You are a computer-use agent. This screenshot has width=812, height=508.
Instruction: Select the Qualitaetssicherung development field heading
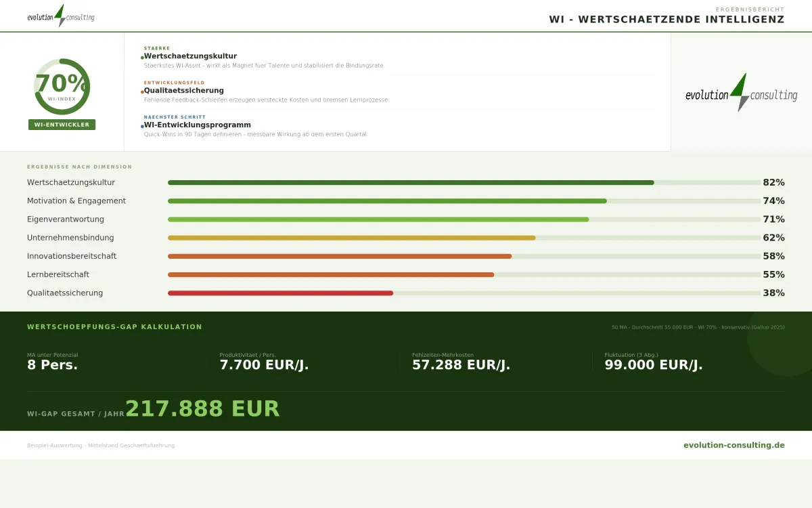183,91
